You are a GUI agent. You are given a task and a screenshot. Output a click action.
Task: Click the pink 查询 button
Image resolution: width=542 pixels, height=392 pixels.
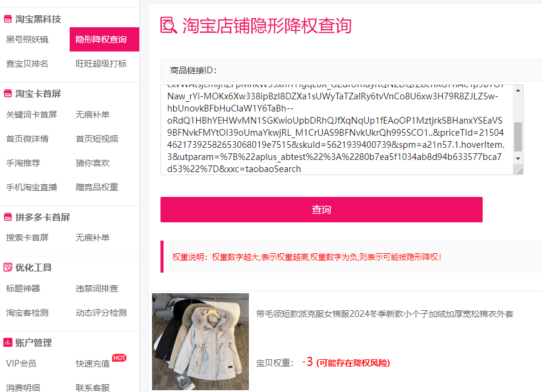pyautogui.click(x=322, y=210)
